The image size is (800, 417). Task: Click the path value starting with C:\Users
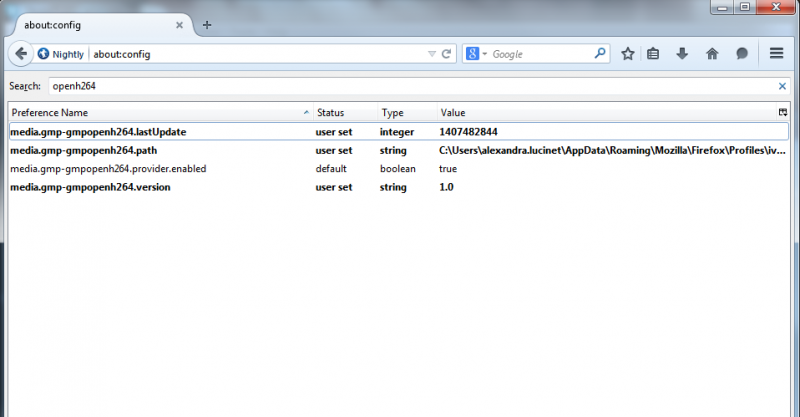point(612,151)
